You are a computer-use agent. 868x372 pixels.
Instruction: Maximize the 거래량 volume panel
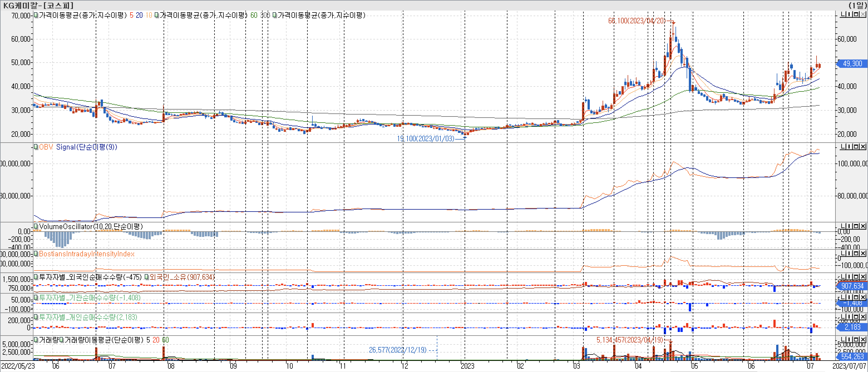pos(856,340)
